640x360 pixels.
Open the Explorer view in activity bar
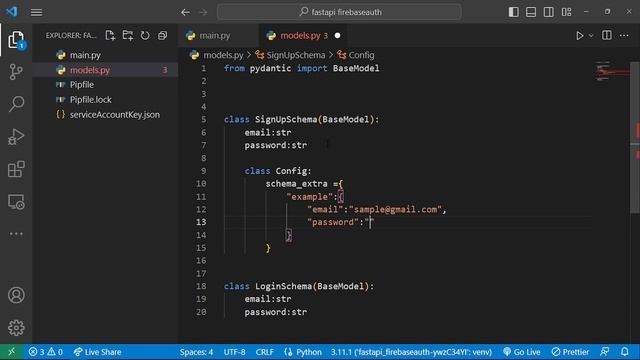pyautogui.click(x=16, y=40)
